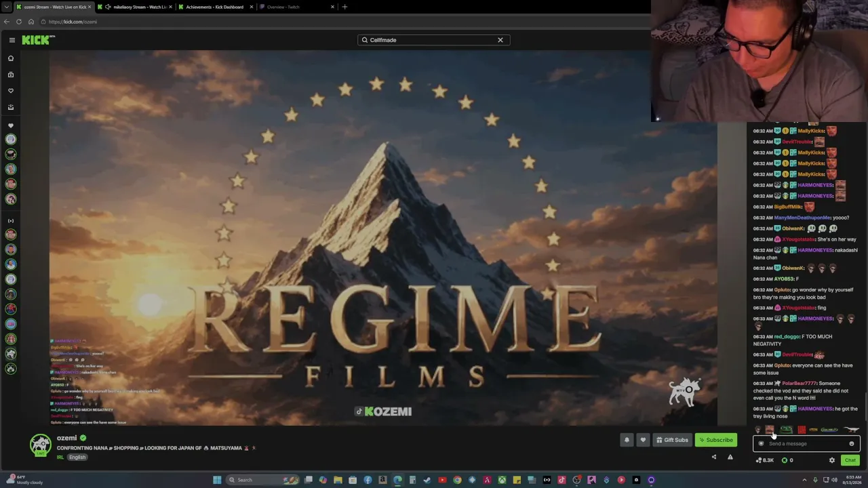
Task: Open Google Chrome from the taskbar
Action: coord(457,480)
